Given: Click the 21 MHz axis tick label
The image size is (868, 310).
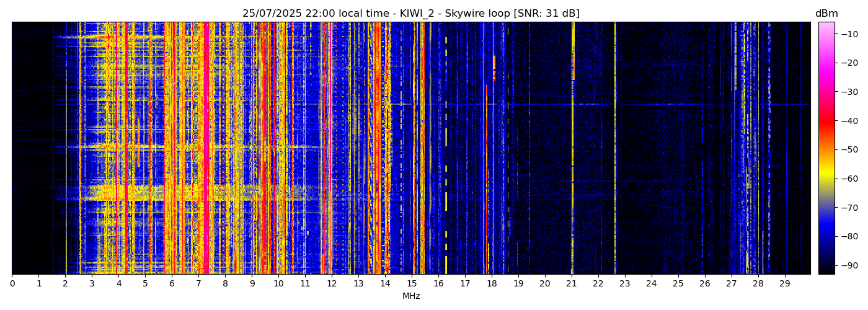Looking at the screenshot, I should click(571, 283).
